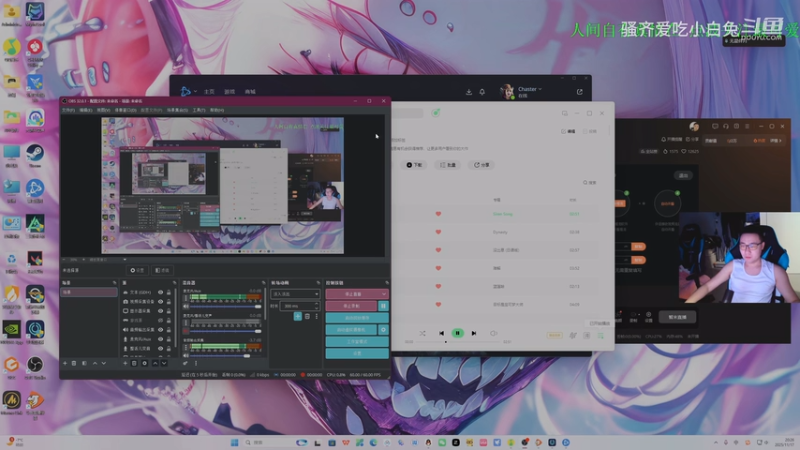Screen dimensions: 800x450
Task: Open transition three-dot options
Action: click(316, 316)
